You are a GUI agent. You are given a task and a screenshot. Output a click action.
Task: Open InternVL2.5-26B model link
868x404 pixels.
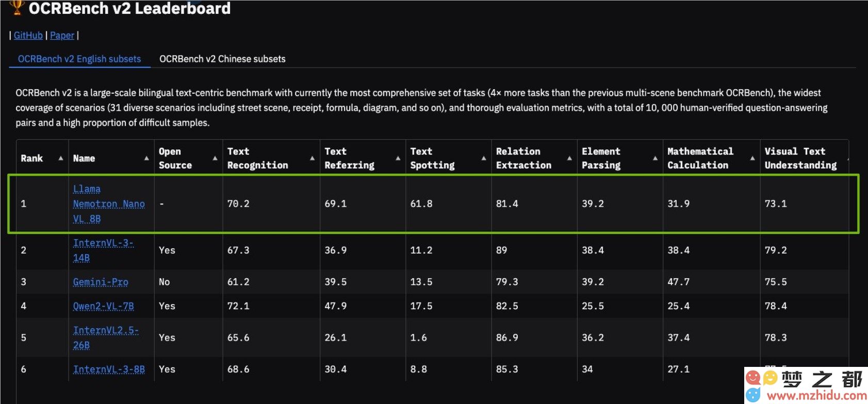click(106, 338)
